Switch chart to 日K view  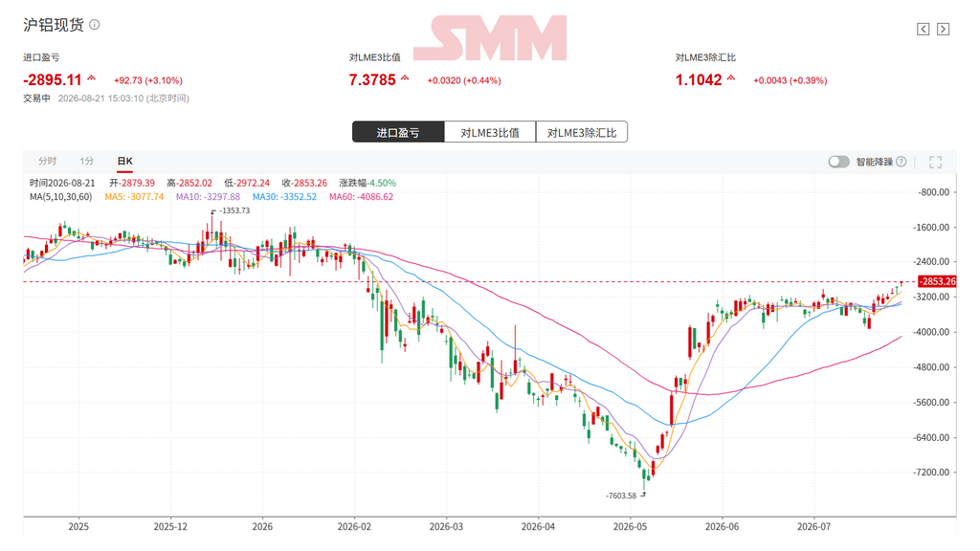125,161
